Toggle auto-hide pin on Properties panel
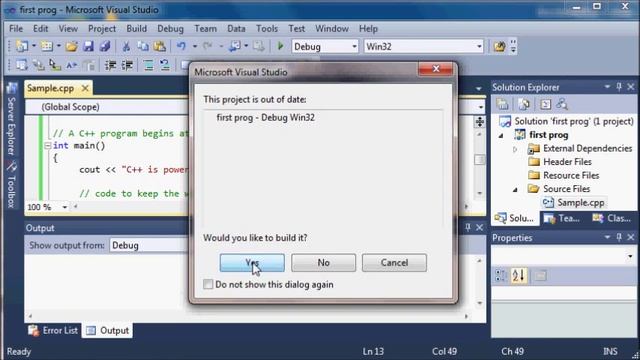This screenshot has height=360, width=640. click(619, 237)
